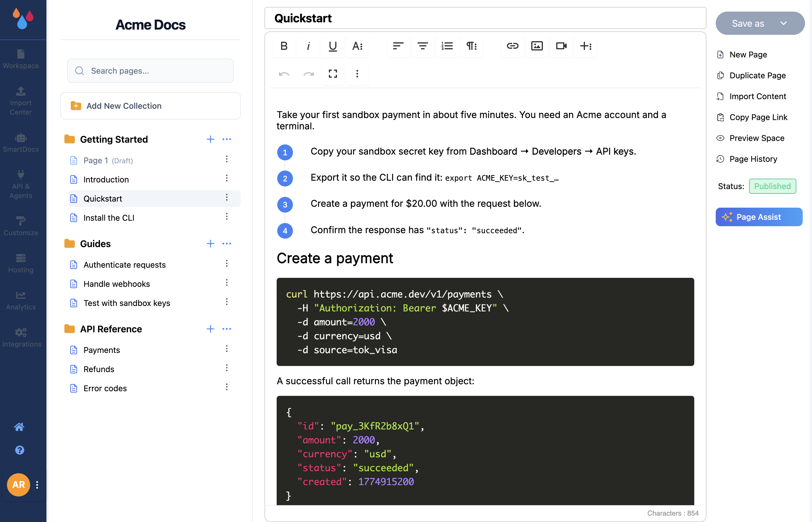Open the insert more options plus menu
This screenshot has height=522, width=812.
pyautogui.click(x=586, y=46)
